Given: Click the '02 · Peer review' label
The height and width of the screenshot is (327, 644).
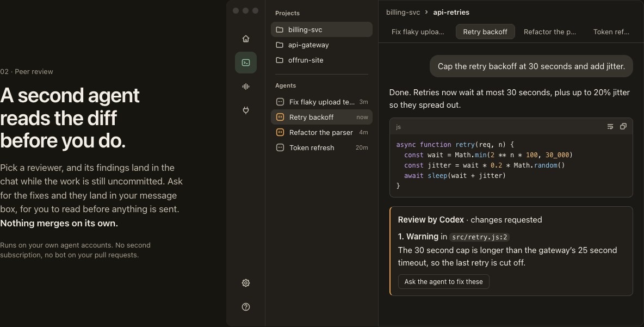Looking at the screenshot, I should tap(27, 71).
